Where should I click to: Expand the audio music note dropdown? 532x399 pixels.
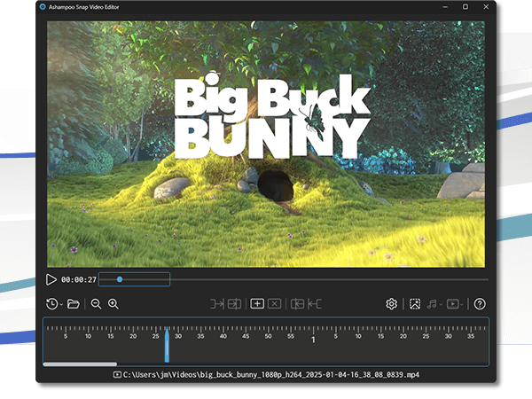(x=434, y=304)
